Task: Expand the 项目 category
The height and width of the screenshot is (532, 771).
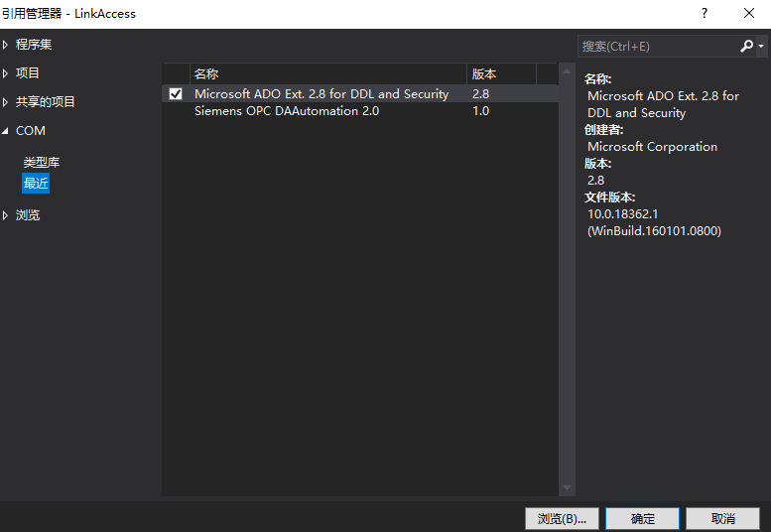Action: tap(5, 73)
